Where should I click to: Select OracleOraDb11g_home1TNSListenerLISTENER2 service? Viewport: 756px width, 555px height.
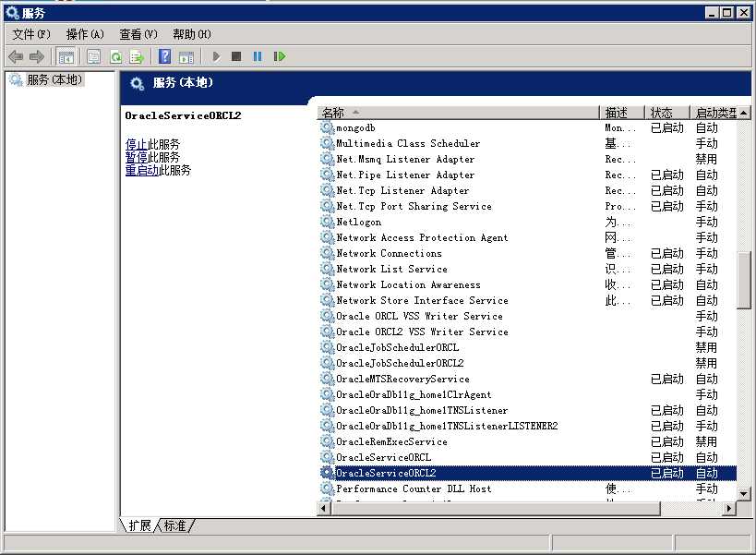[527, 427]
